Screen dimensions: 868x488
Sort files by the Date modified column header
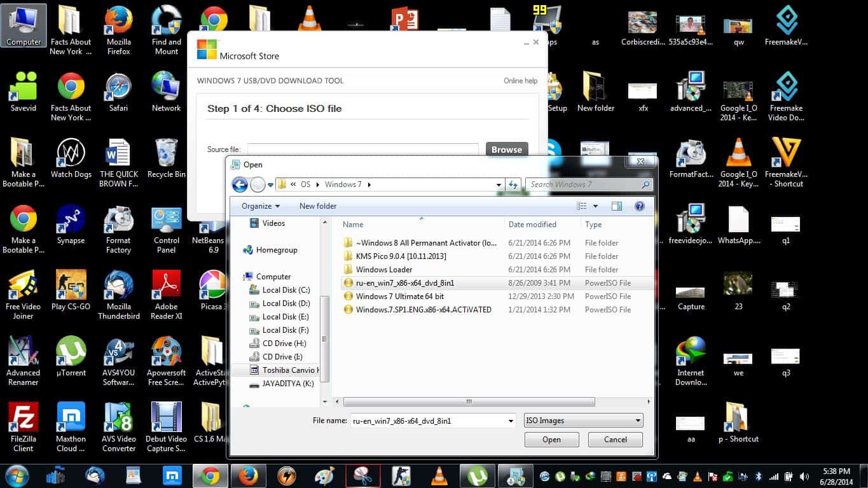click(x=542, y=224)
